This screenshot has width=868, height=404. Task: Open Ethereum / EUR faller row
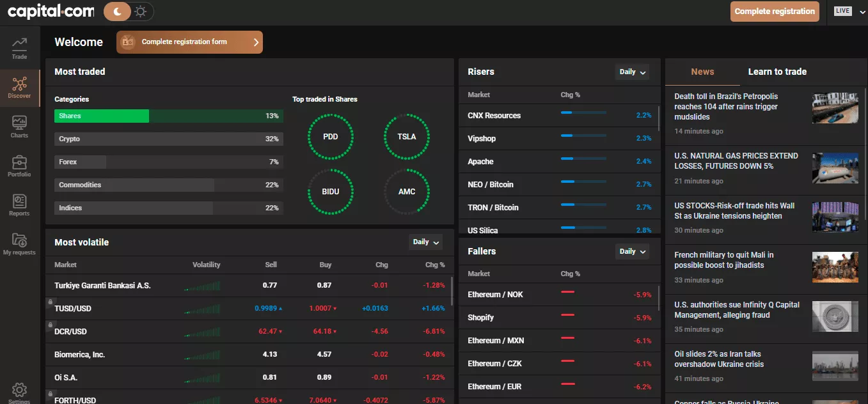(x=560, y=387)
